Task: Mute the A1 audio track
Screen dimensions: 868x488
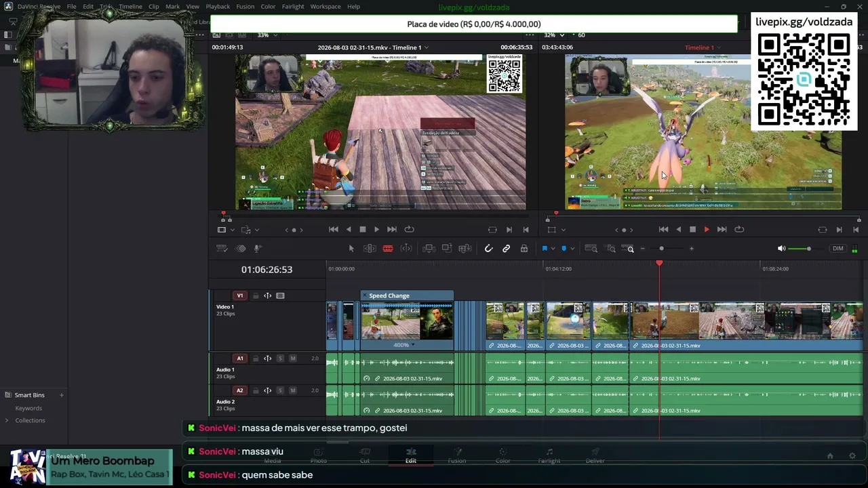Action: [x=293, y=359]
